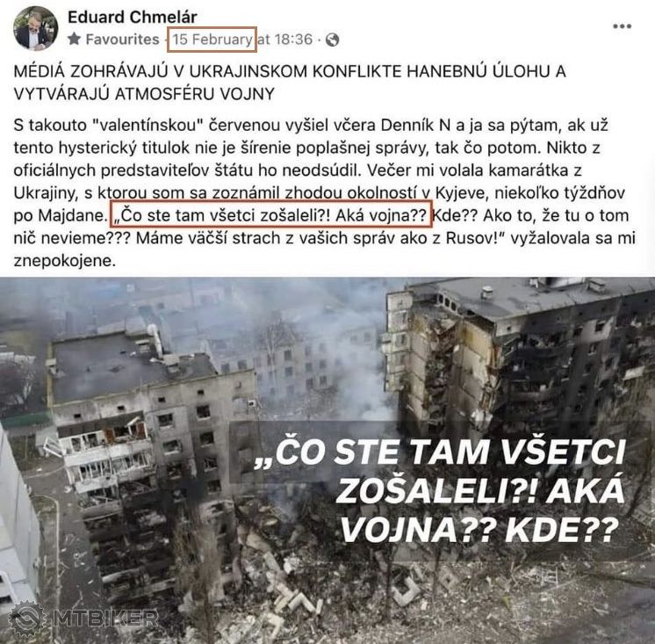Click the Favourites label
655x644 pixels.
[x=122, y=40]
